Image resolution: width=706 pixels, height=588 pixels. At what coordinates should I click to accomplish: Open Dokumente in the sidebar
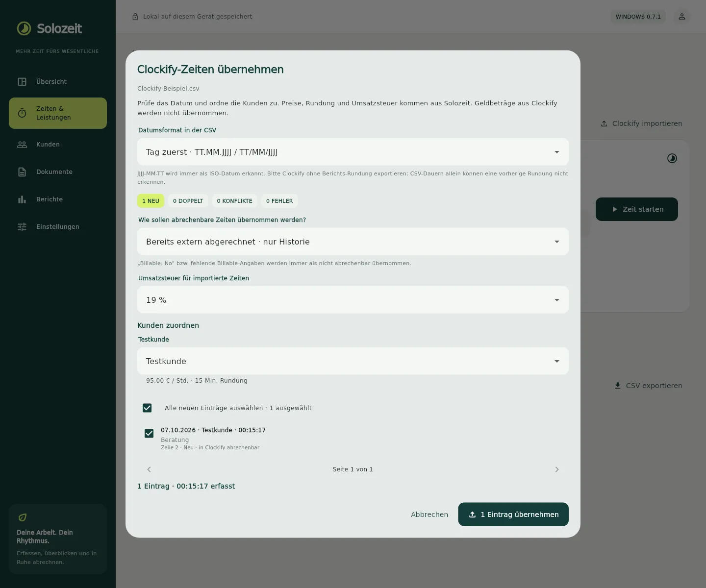58,172
